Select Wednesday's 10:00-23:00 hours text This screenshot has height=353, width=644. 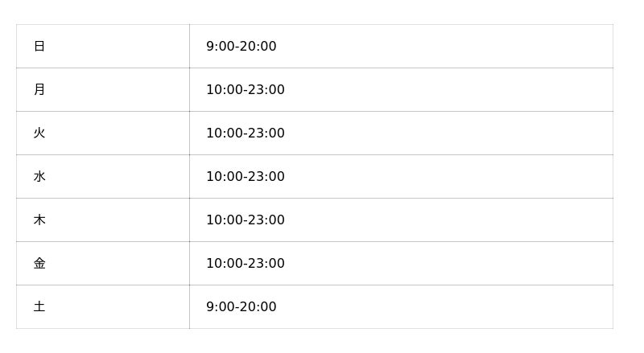tap(245, 177)
